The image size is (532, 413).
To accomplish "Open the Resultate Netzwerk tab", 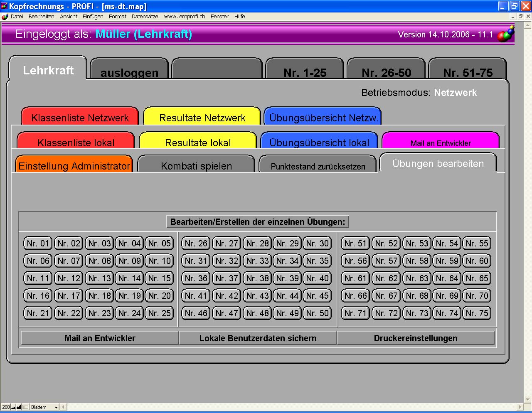I will (x=202, y=116).
